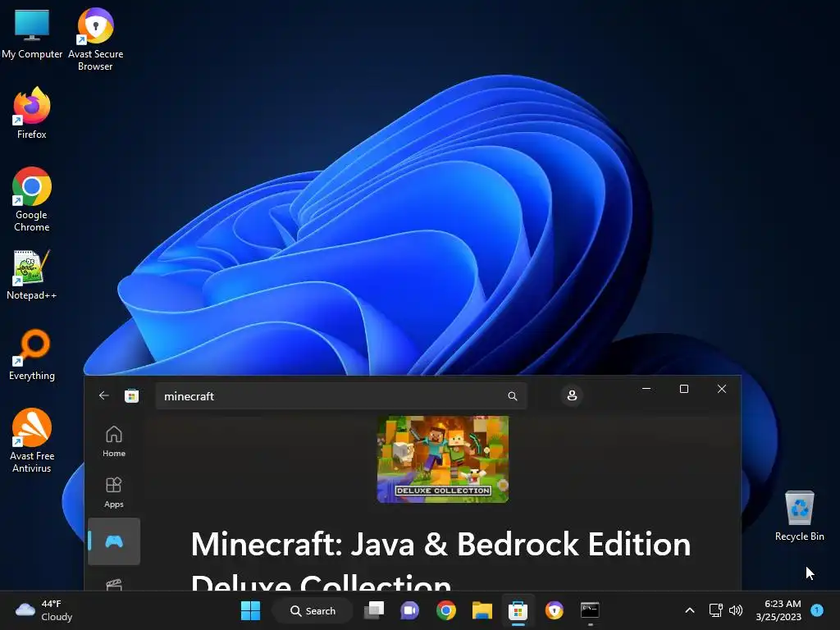Open Command Prompt taskbar icon
Viewport: 840px width, 630px height.
[590, 610]
